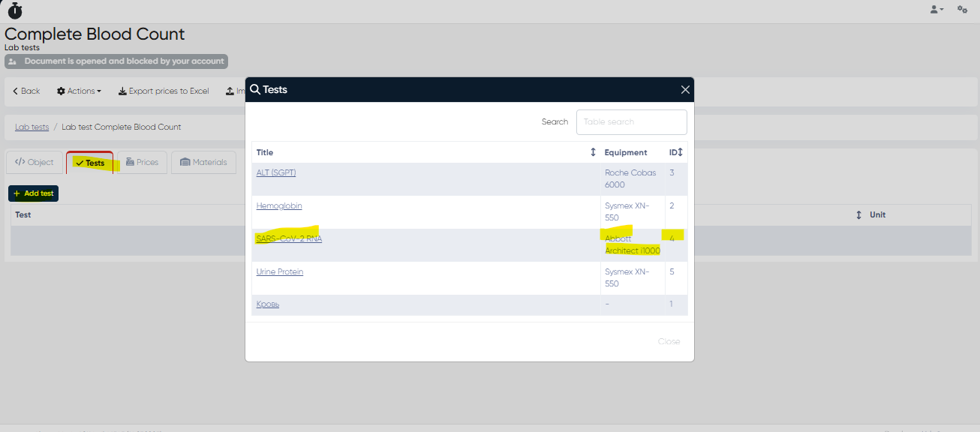Expand the Actions dropdown menu
This screenshot has height=432, width=980.
(x=79, y=91)
